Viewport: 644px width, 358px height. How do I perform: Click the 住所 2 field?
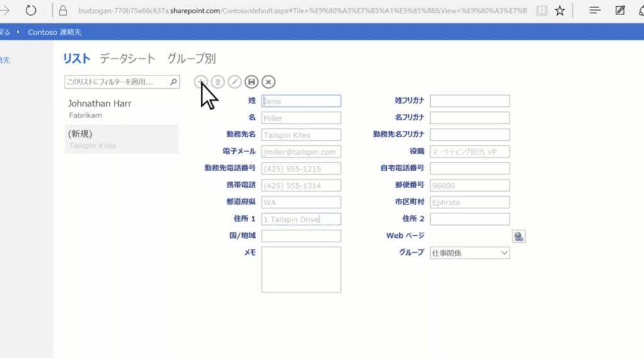tap(469, 219)
